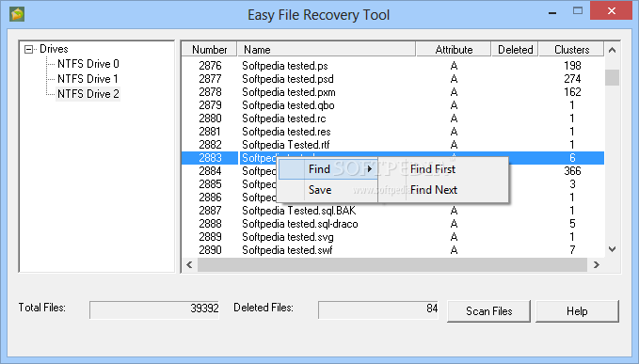Select NTFS Drive 1

coord(88,79)
